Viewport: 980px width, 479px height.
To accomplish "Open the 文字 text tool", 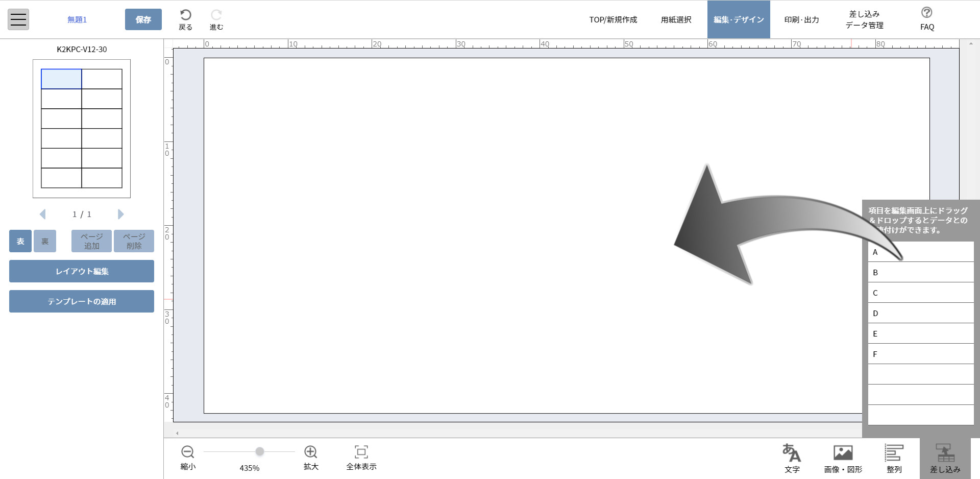I will (792, 453).
